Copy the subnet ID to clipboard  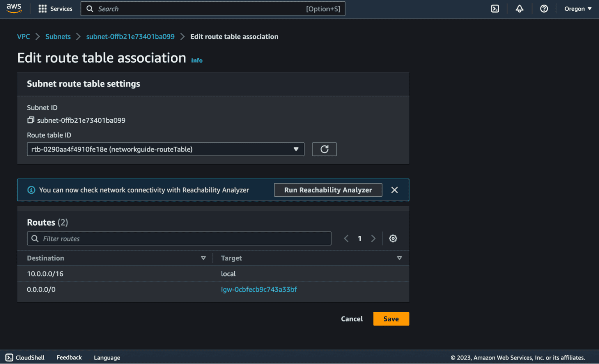[x=30, y=120]
